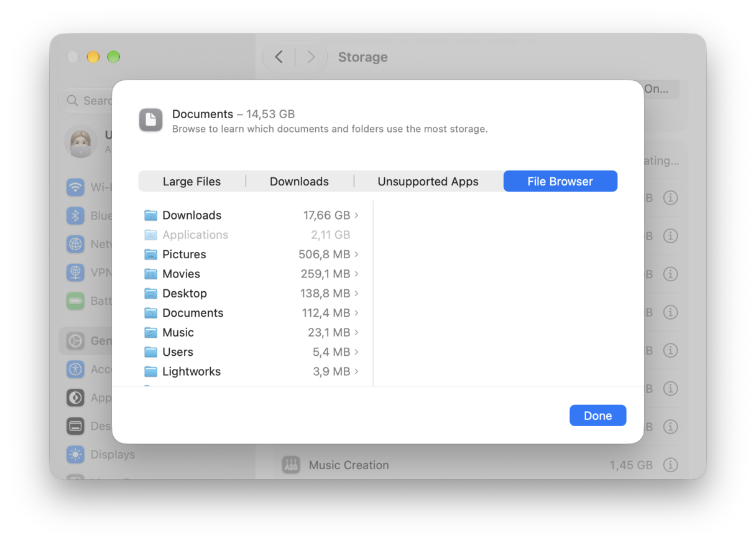Select the Large Files tab

tap(191, 182)
